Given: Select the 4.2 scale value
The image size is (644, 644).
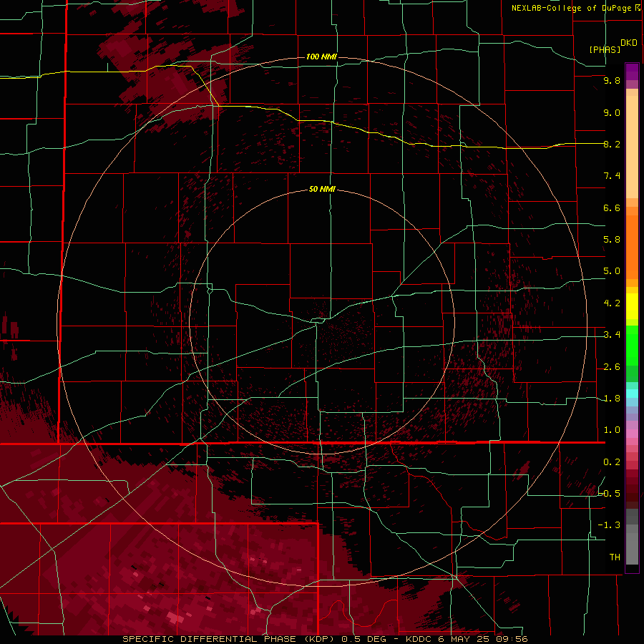Looking at the screenshot, I should (612, 303).
